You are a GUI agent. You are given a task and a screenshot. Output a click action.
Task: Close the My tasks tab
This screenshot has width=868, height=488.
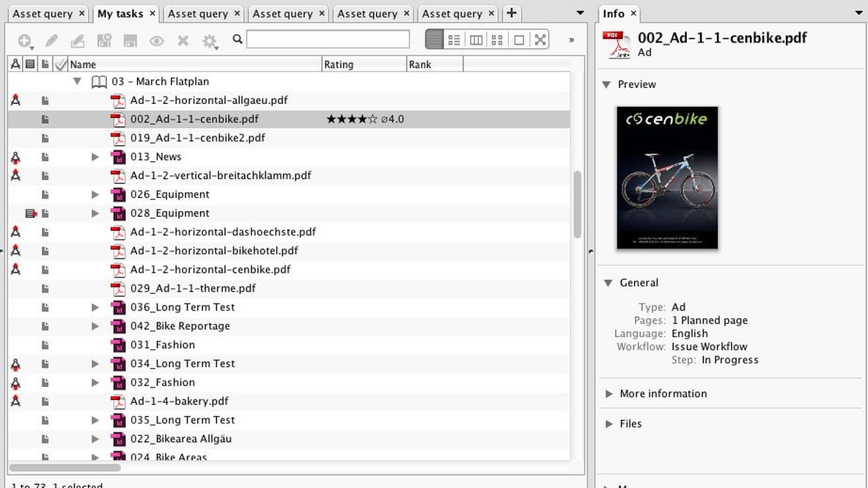click(152, 12)
